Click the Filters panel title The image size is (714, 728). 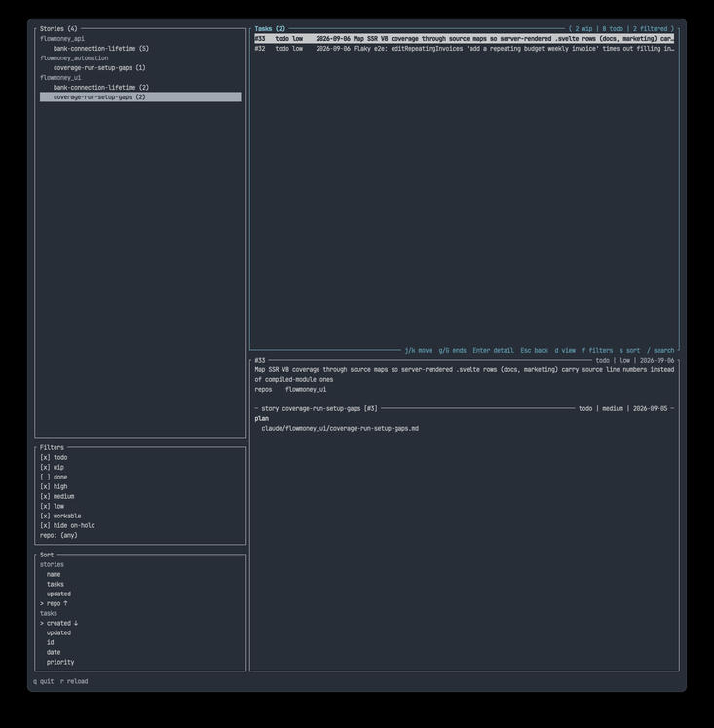(52, 448)
